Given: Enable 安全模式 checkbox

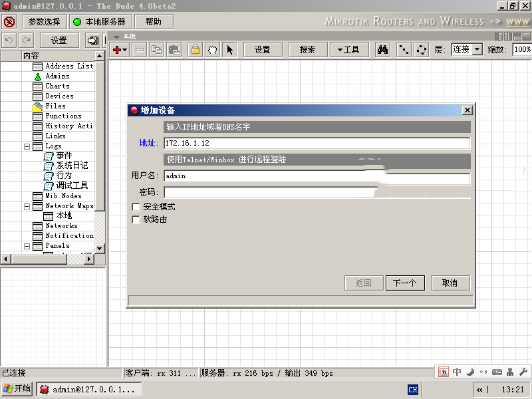Looking at the screenshot, I should click(x=136, y=207).
